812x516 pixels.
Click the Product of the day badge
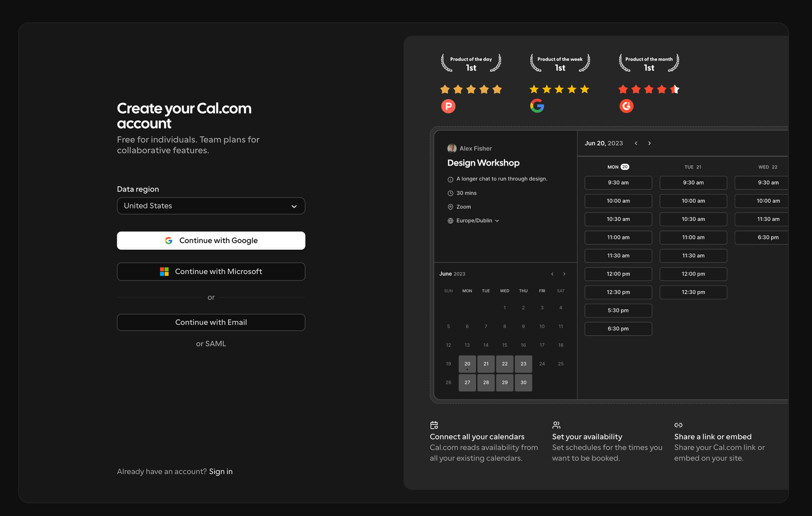471,63
